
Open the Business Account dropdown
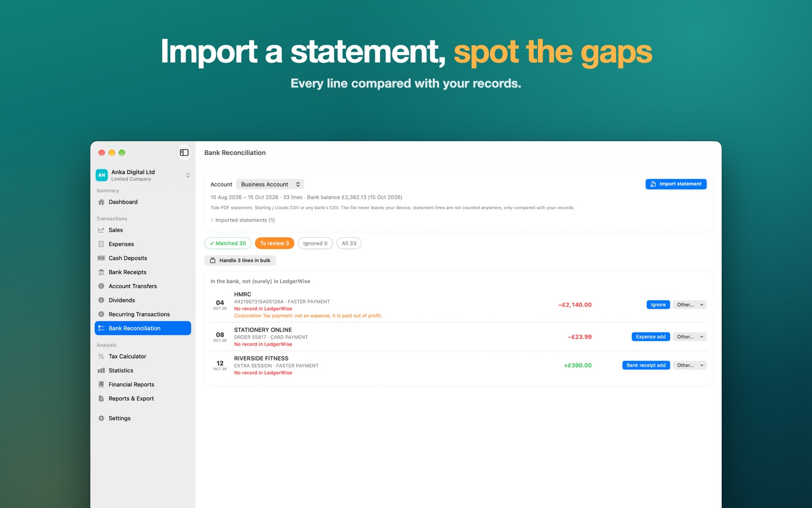(x=270, y=184)
